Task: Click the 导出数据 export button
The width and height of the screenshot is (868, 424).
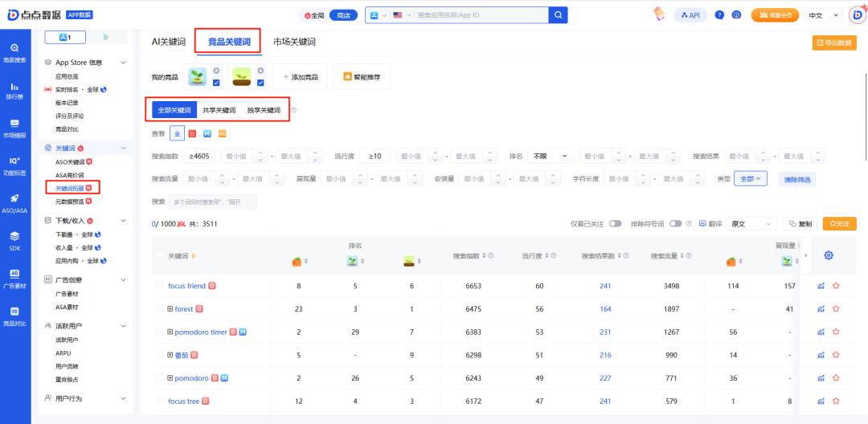Action: (834, 43)
